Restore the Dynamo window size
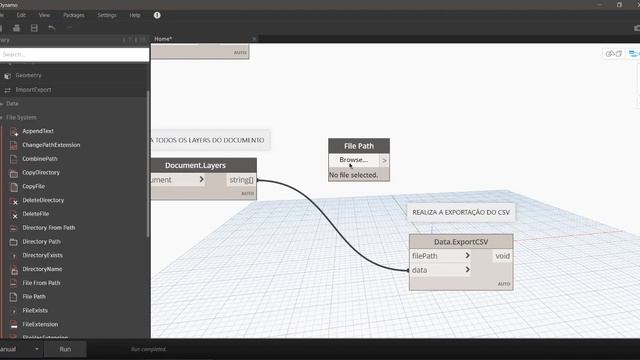 point(619,4)
